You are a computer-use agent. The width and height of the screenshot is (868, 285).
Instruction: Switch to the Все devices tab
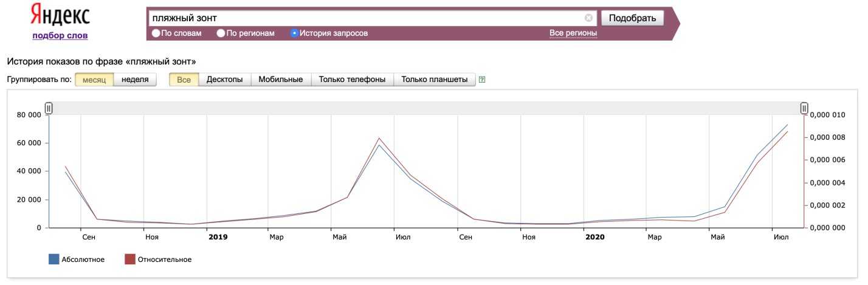click(x=184, y=80)
